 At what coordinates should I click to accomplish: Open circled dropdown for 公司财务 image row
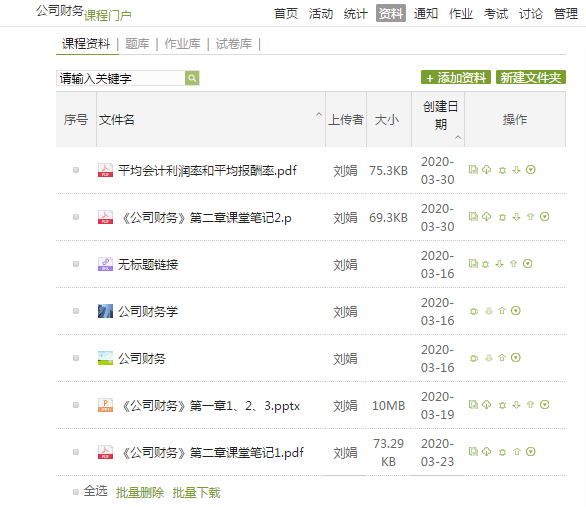[516, 358]
